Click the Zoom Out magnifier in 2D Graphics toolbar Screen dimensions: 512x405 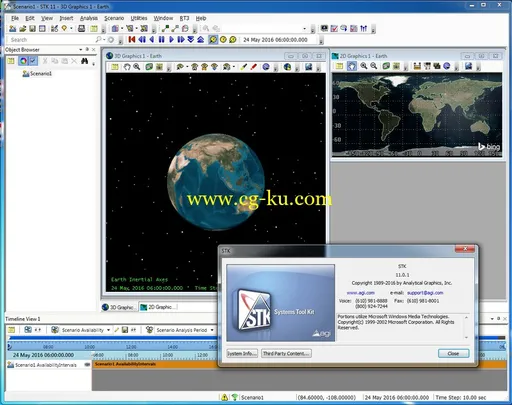374,66
